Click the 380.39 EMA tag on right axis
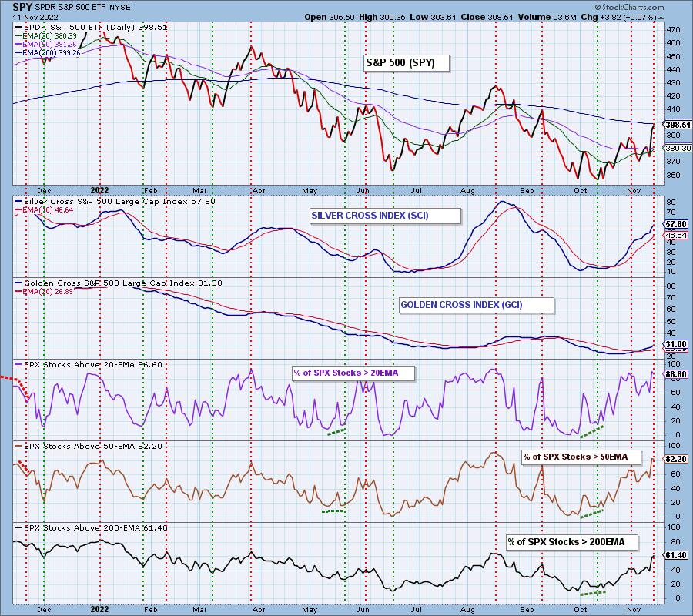 click(678, 149)
